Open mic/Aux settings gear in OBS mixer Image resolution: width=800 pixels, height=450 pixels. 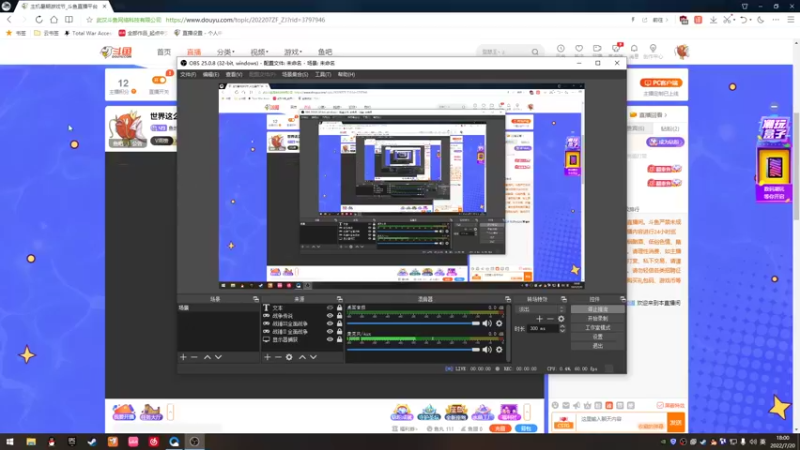499,349
